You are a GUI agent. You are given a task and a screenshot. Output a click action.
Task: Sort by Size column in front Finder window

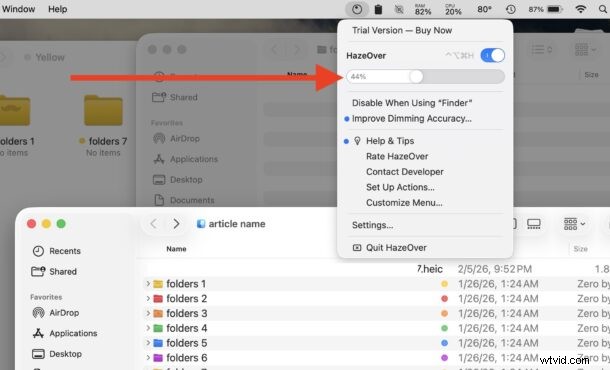[x=580, y=249]
